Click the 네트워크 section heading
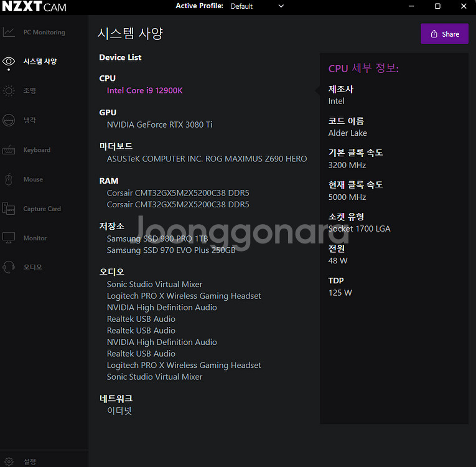 point(116,399)
